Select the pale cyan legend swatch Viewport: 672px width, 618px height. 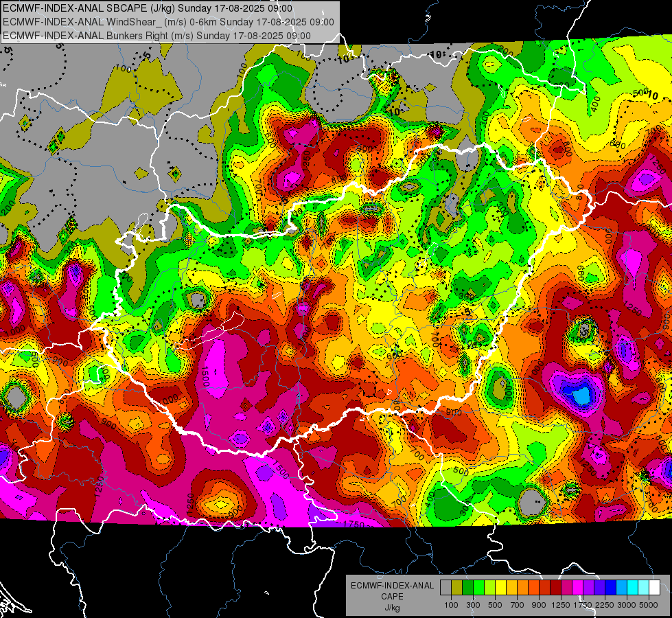coord(644,588)
